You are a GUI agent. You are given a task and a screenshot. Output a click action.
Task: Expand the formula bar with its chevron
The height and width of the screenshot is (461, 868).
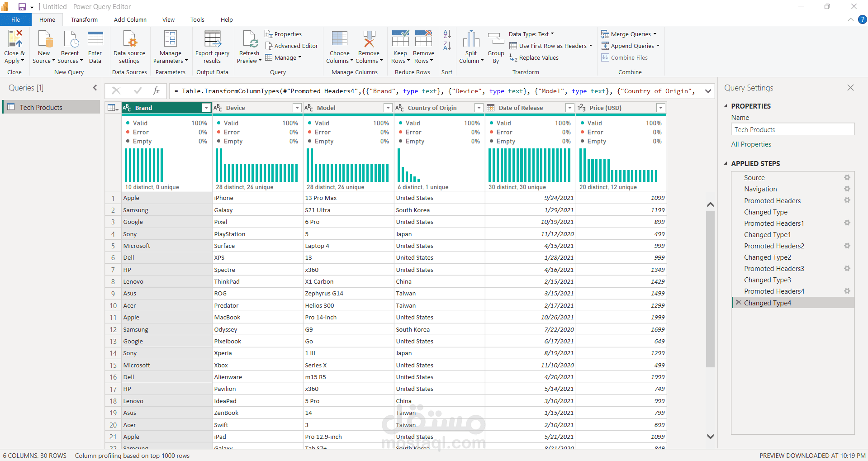[708, 91]
